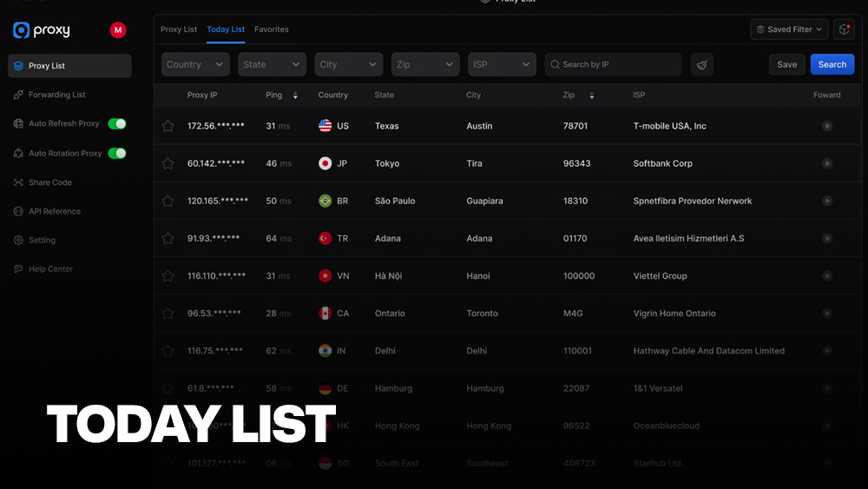This screenshot has height=489, width=868.
Task: Forward the Viettel Group proxy
Action: 827,276
